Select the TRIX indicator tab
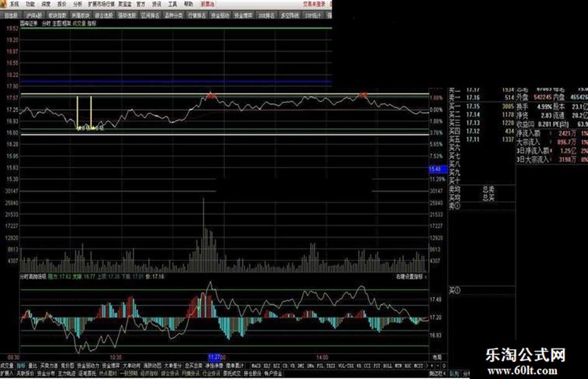Image resolution: width=588 pixels, height=379 pixels. click(x=330, y=365)
